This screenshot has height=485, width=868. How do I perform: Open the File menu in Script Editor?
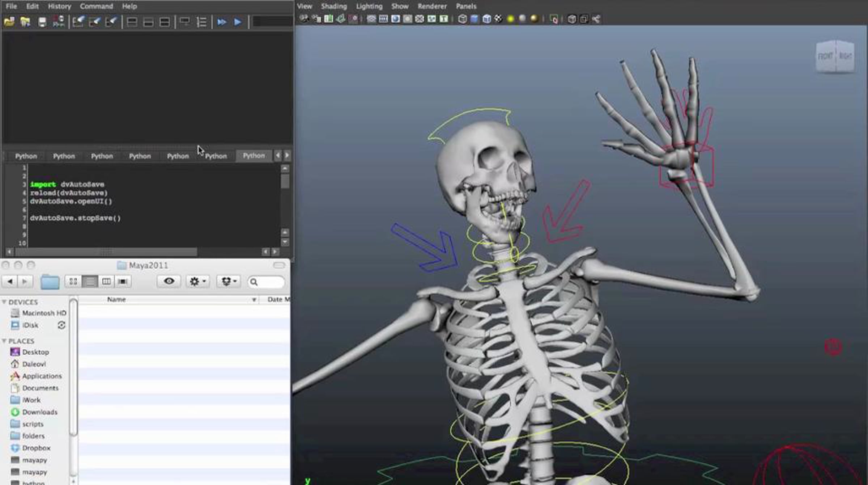[11, 6]
